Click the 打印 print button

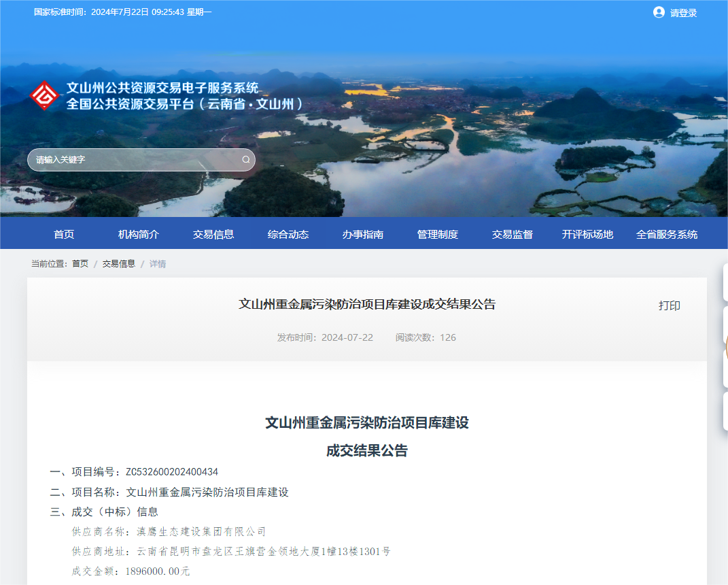[x=670, y=306]
